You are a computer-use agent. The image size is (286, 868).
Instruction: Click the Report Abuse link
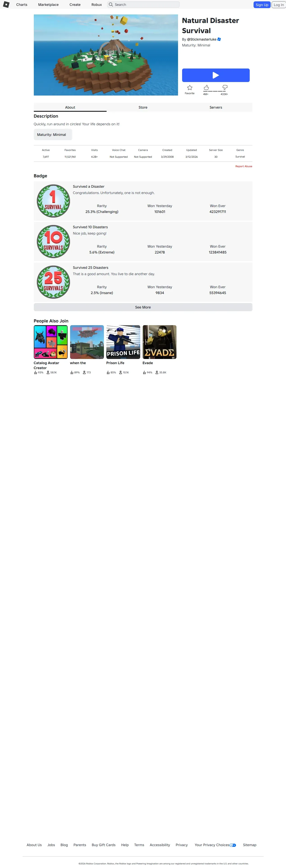click(244, 166)
